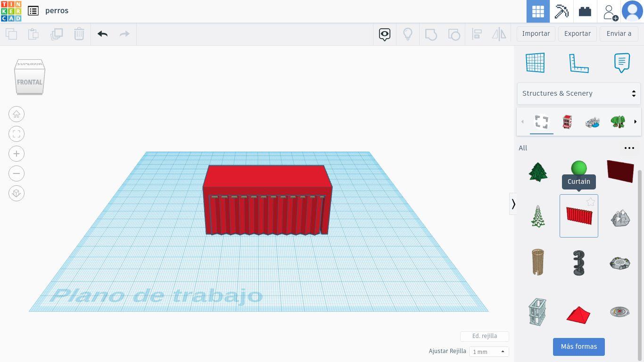Click the Duplicate and repeat icon

(57, 34)
